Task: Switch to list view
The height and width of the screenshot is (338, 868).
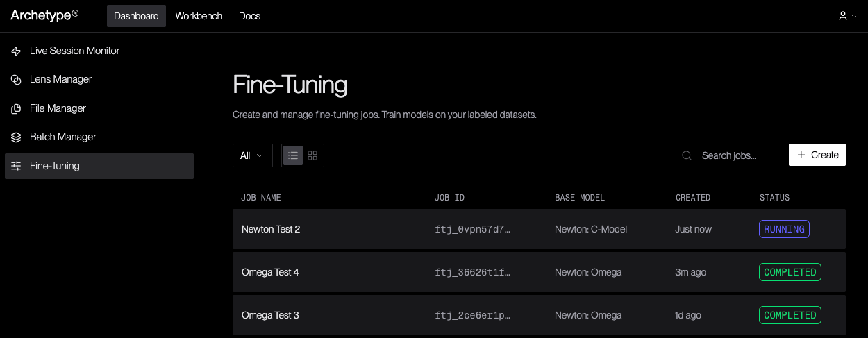Action: click(x=293, y=155)
